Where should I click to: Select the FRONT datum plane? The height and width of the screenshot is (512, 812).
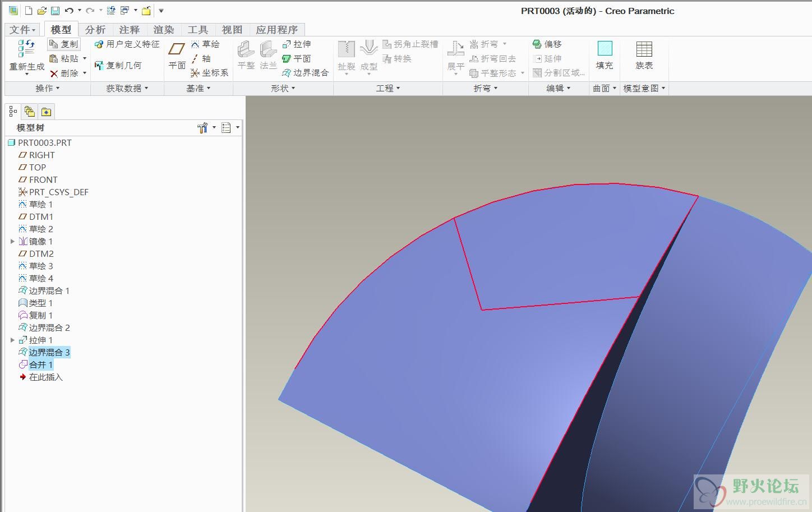38,179
